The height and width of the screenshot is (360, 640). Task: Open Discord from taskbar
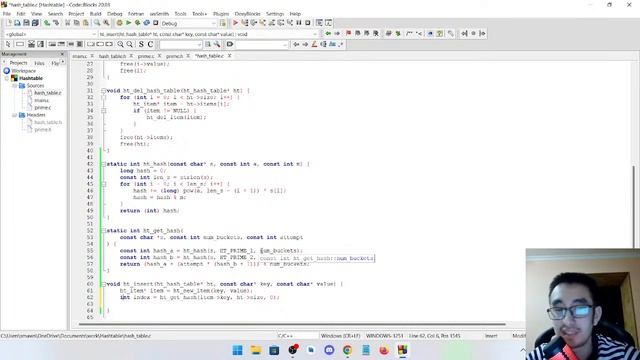[329, 350]
